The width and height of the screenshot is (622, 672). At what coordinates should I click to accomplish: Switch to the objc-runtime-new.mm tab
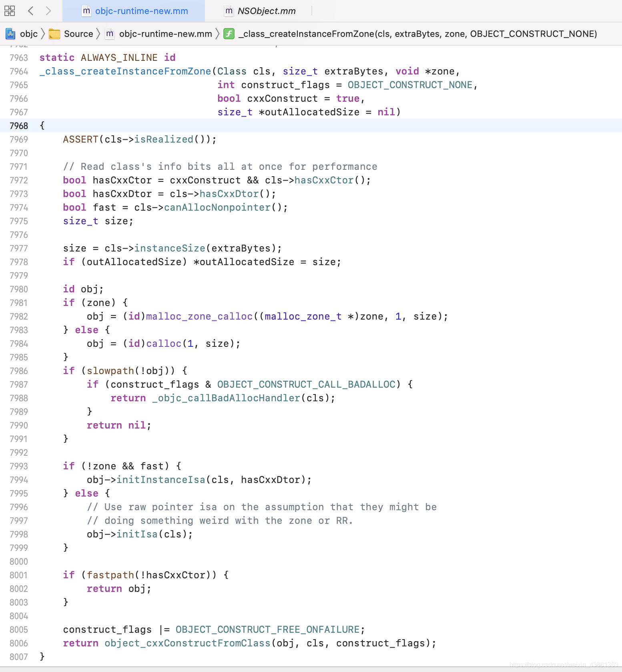(134, 11)
